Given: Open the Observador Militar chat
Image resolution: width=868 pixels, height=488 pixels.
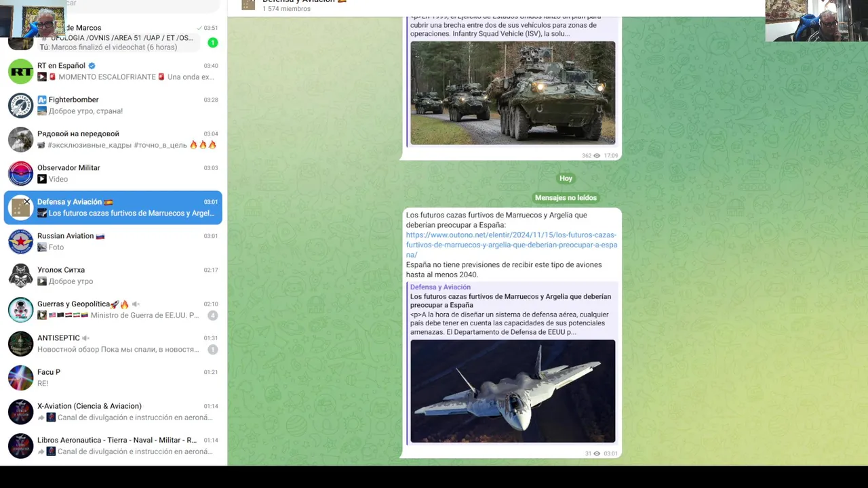Looking at the screenshot, I should pyautogui.click(x=113, y=174).
